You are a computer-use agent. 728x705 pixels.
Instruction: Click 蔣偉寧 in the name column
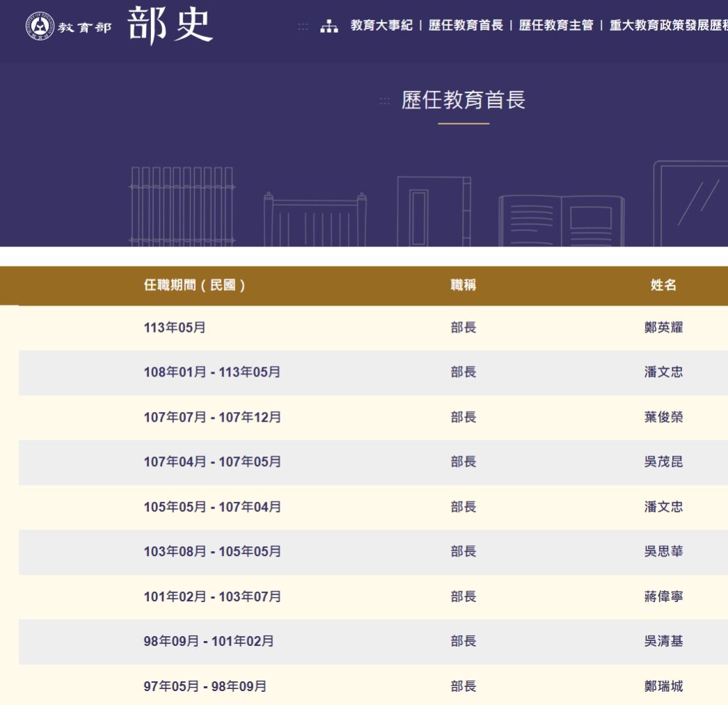[x=663, y=596]
